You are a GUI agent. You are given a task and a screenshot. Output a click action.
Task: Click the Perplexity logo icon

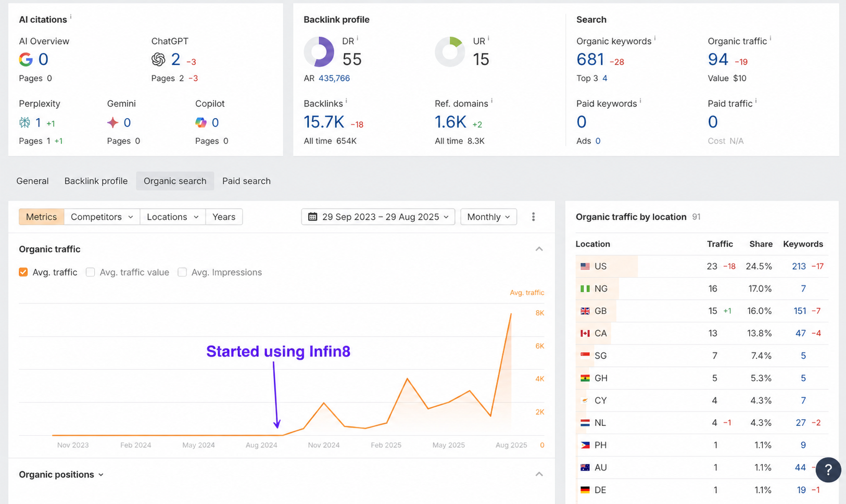point(24,122)
